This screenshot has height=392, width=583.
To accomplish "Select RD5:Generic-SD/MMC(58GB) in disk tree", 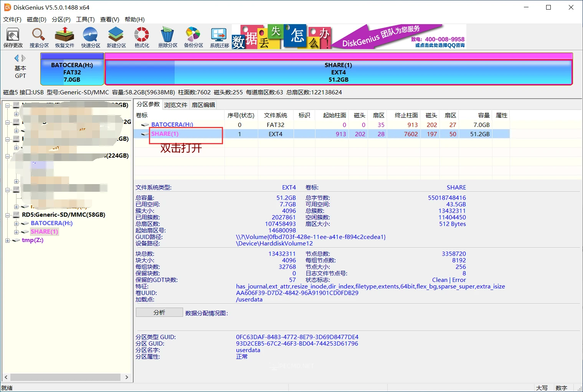I will 63,215.
